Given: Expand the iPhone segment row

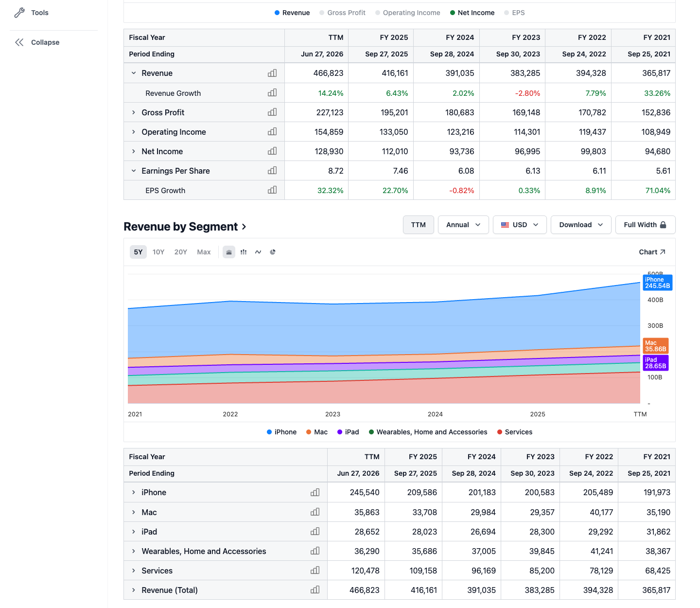Looking at the screenshot, I should click(134, 492).
